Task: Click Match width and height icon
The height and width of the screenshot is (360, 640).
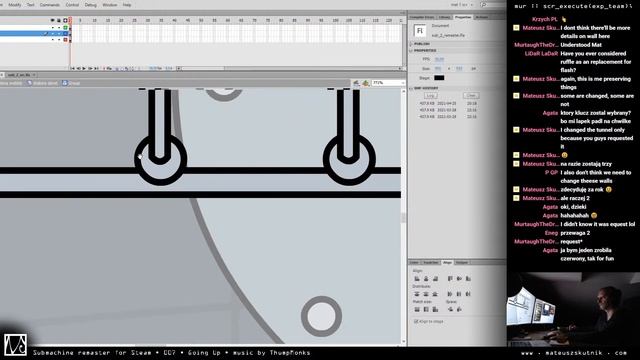Action: pyautogui.click(x=435, y=309)
